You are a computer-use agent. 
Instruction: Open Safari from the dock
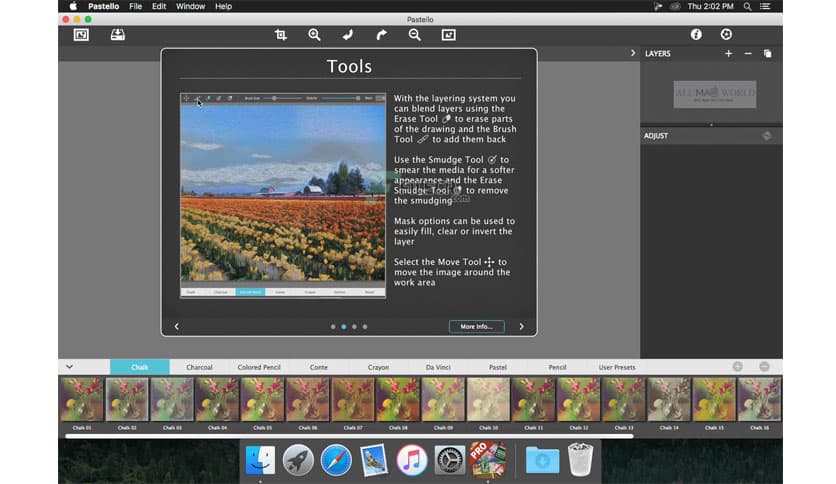click(x=336, y=459)
